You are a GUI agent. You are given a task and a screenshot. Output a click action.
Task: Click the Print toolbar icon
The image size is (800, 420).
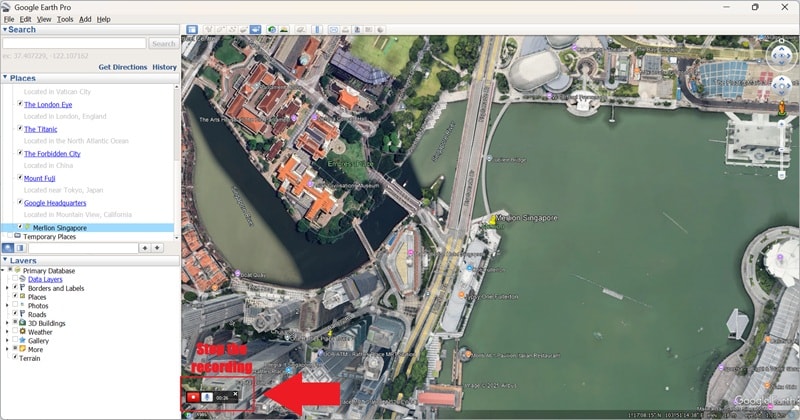click(345, 30)
